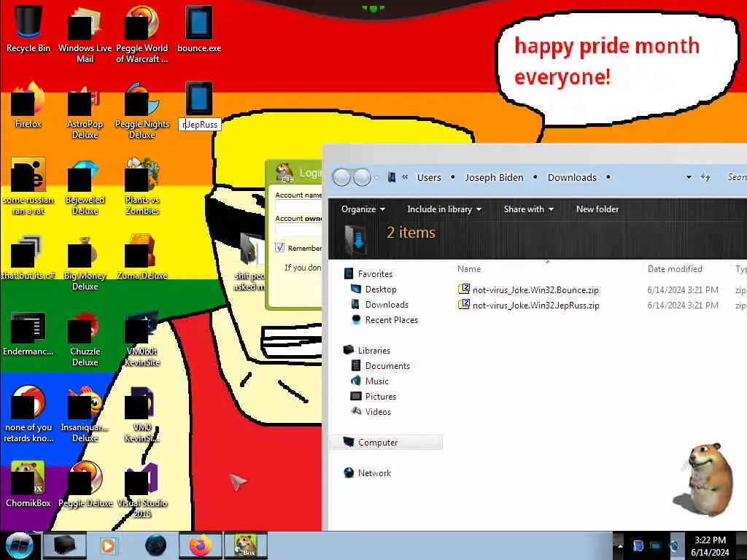Select VM0b0t KevinSite desktop icon
This screenshot has height=560, width=747.
point(142,338)
